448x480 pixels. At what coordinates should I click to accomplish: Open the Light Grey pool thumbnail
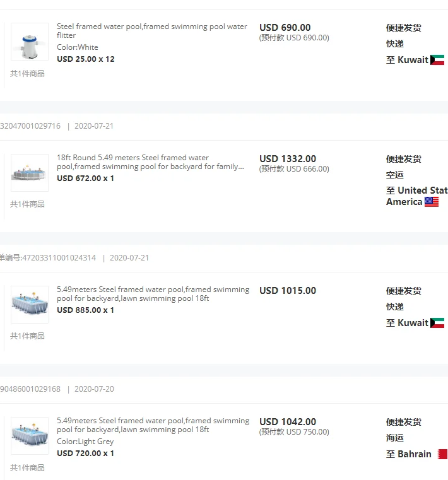[30, 435]
